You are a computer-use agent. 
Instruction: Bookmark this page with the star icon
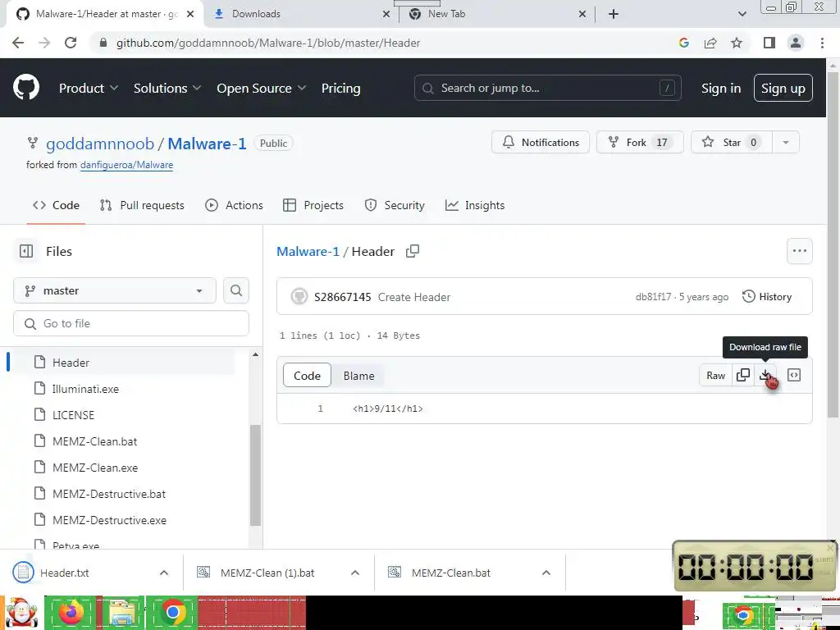click(x=737, y=43)
